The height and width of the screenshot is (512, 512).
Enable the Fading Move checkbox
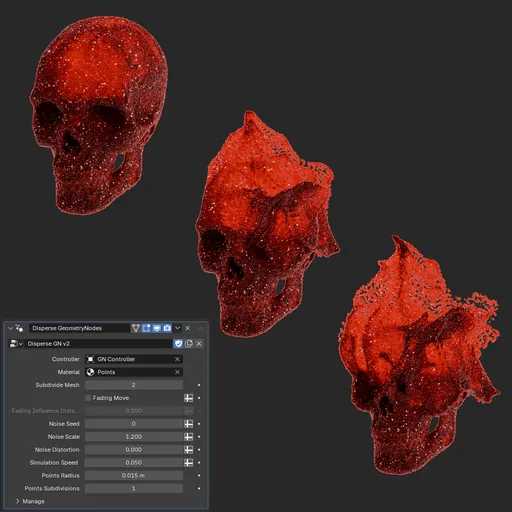click(88, 398)
